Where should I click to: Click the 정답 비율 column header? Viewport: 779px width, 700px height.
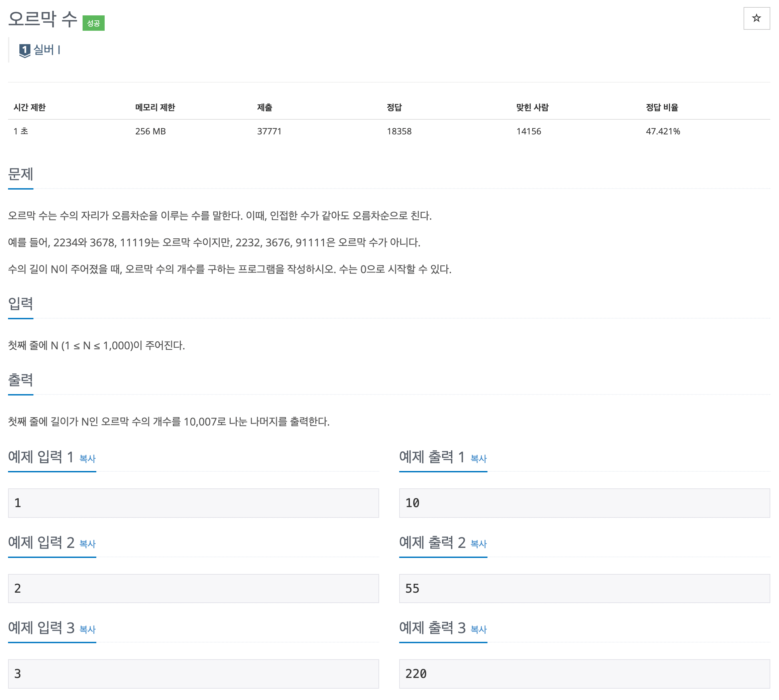click(x=662, y=107)
